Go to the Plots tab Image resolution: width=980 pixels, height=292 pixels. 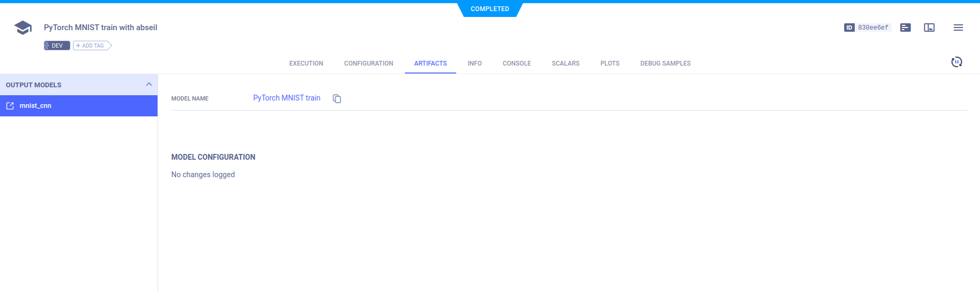(609, 63)
